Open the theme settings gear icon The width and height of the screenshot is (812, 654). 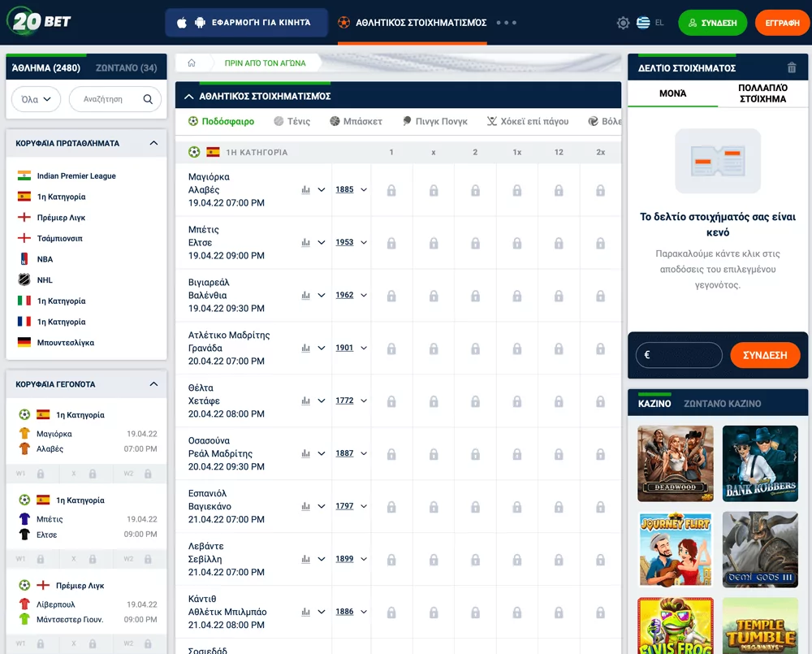623,23
